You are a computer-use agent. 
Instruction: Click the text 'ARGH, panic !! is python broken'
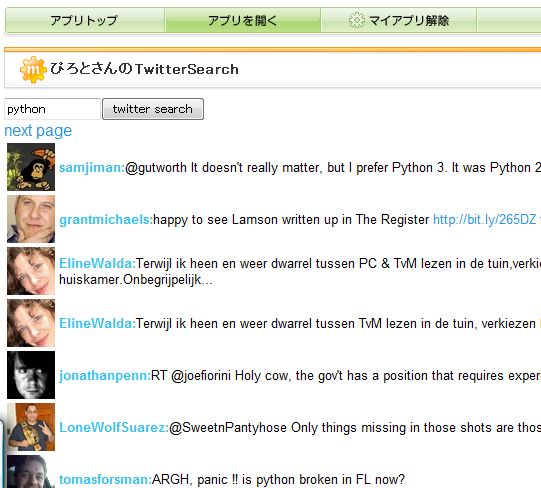point(246,480)
